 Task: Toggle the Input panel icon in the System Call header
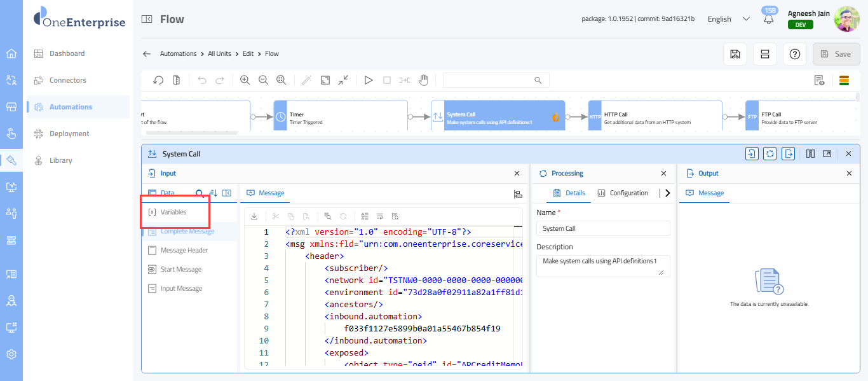point(752,153)
